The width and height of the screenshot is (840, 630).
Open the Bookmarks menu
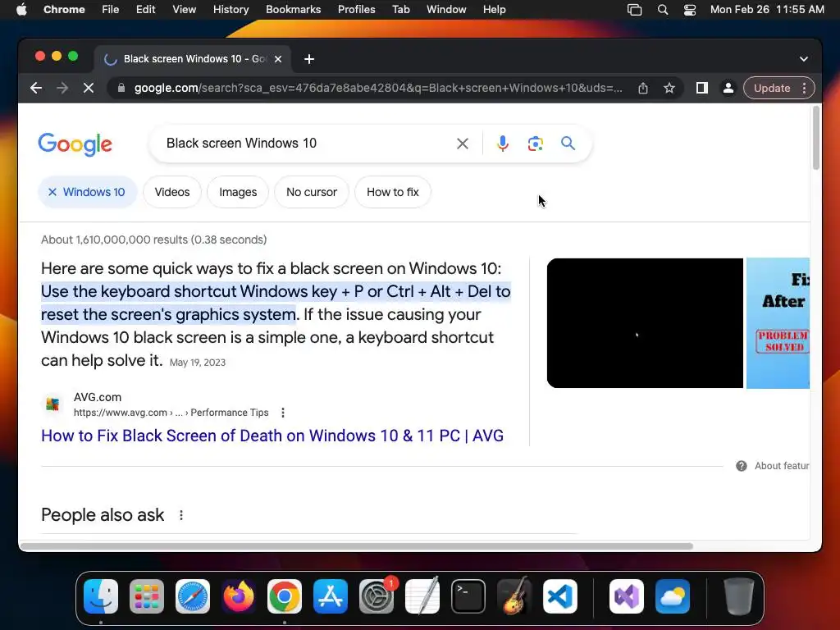click(293, 10)
